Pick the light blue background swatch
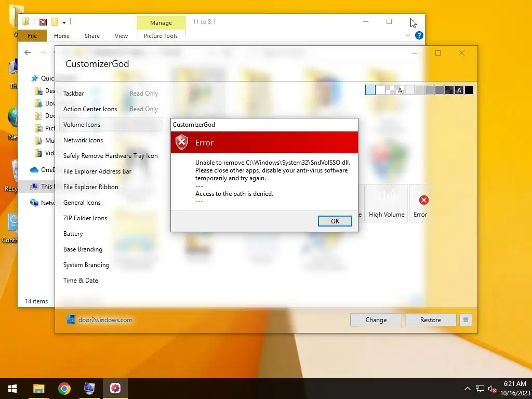This screenshot has height=399, width=532. click(370, 90)
